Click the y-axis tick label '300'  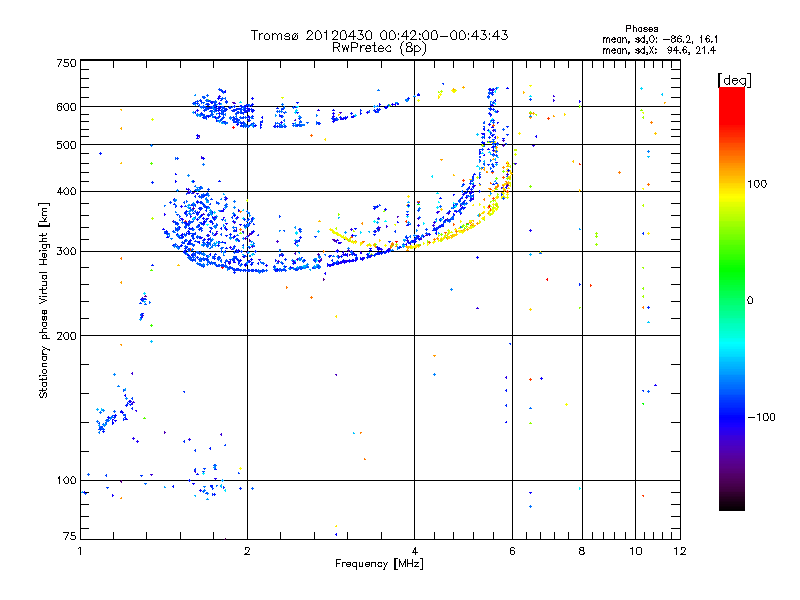pos(66,252)
